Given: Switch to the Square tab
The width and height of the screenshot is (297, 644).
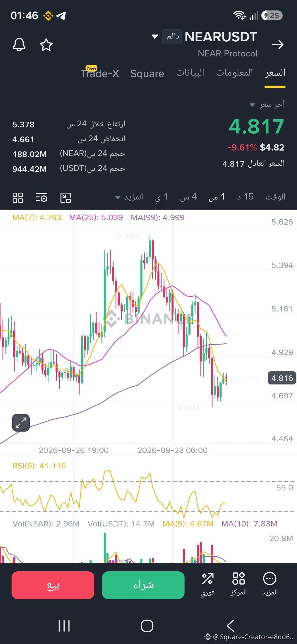Looking at the screenshot, I should tap(147, 73).
